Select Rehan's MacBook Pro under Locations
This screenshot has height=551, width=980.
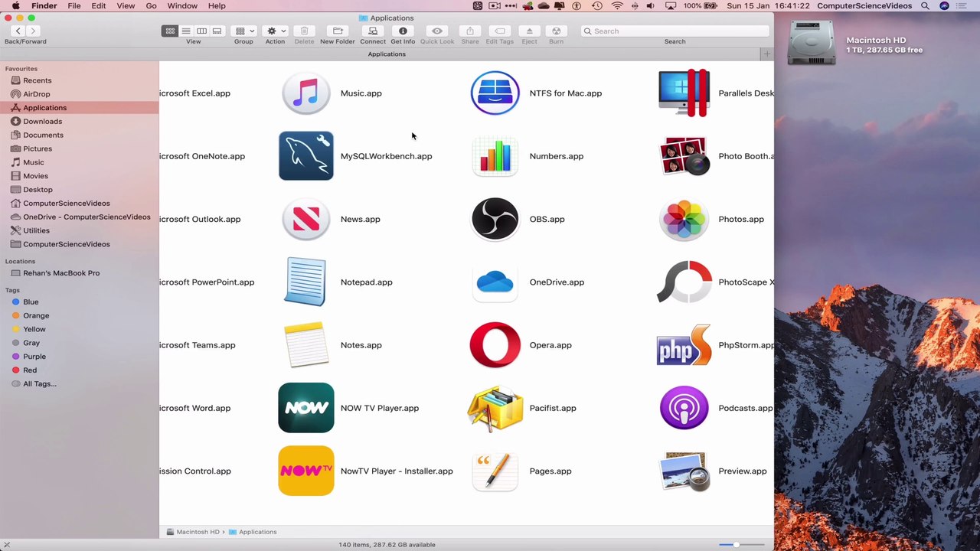click(61, 273)
